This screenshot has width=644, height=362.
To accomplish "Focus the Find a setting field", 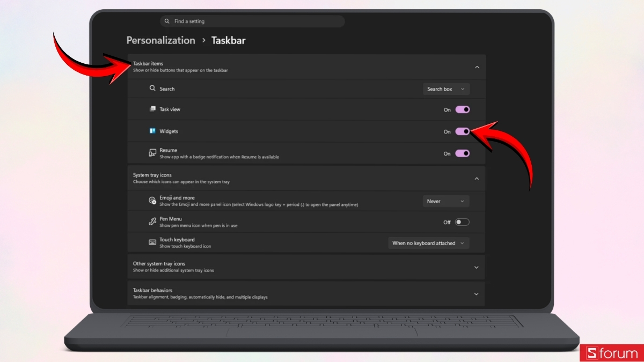I will click(x=252, y=21).
